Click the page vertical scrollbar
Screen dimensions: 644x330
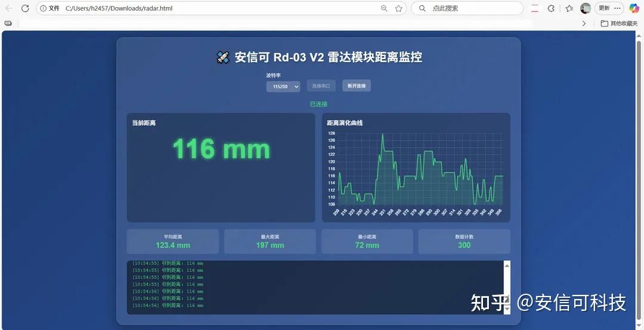[x=639, y=180]
